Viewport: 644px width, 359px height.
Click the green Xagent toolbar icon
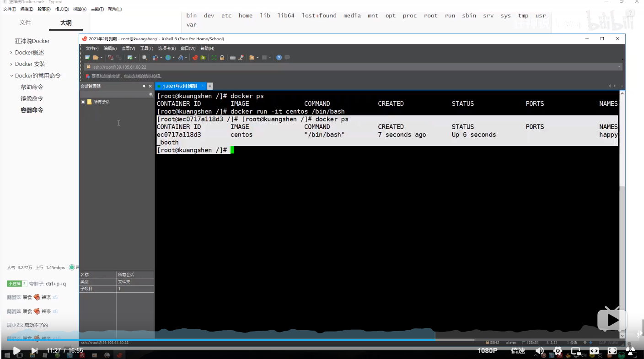point(203,58)
